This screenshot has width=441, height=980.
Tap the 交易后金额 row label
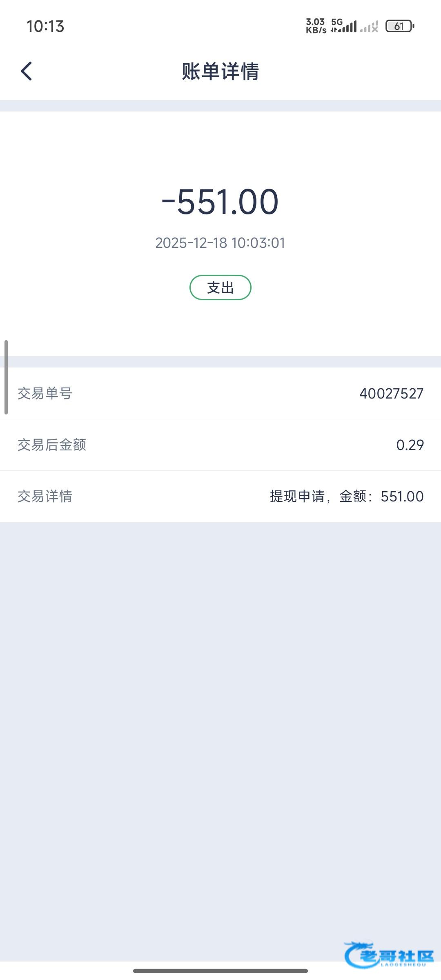(x=52, y=445)
